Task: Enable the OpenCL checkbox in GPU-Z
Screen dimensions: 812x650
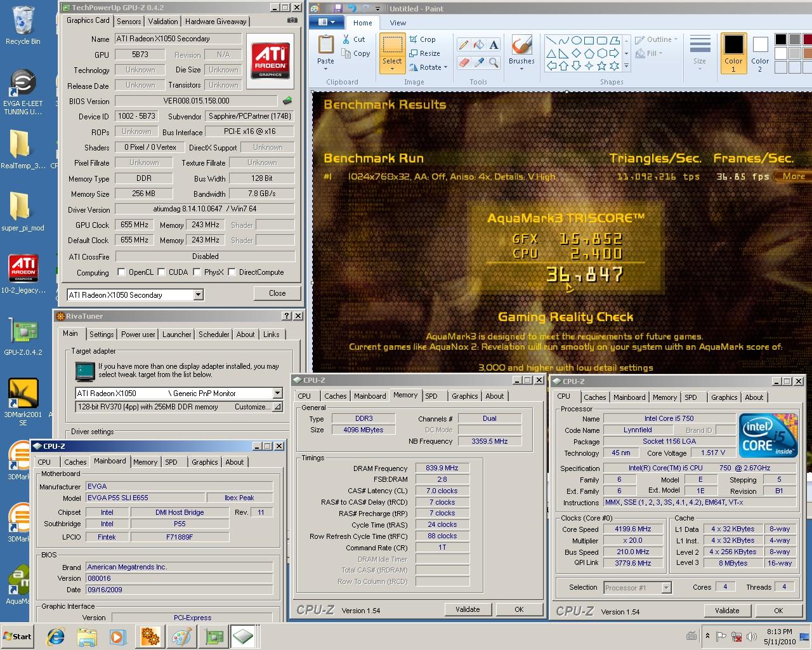Action: point(122,272)
